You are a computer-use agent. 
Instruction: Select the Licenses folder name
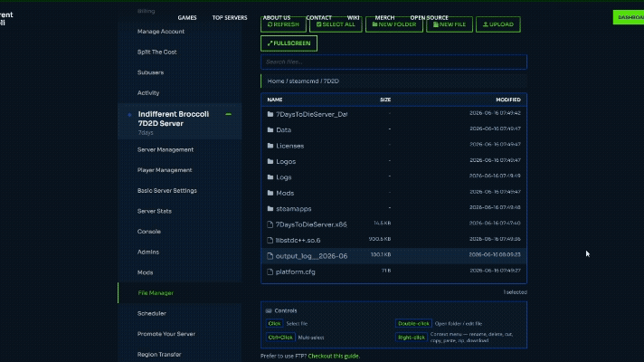pos(290,146)
